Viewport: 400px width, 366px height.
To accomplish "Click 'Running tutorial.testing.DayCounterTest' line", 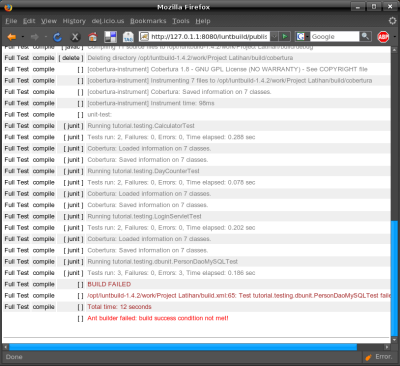I will pyautogui.click(x=143, y=171).
